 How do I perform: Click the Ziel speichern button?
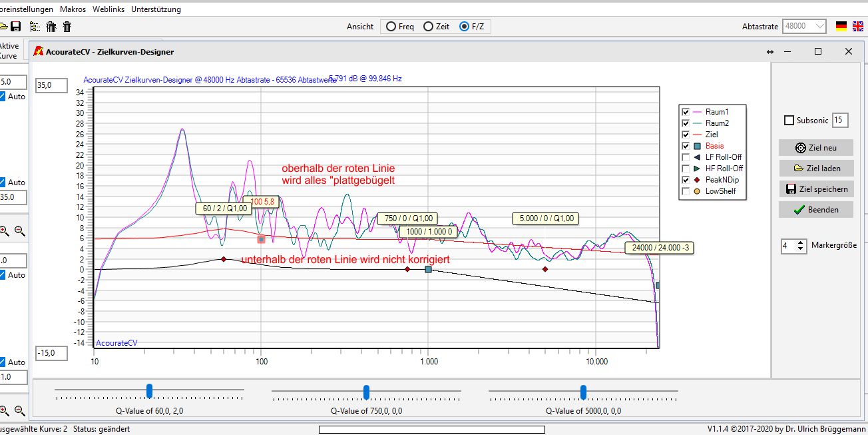[x=815, y=189]
